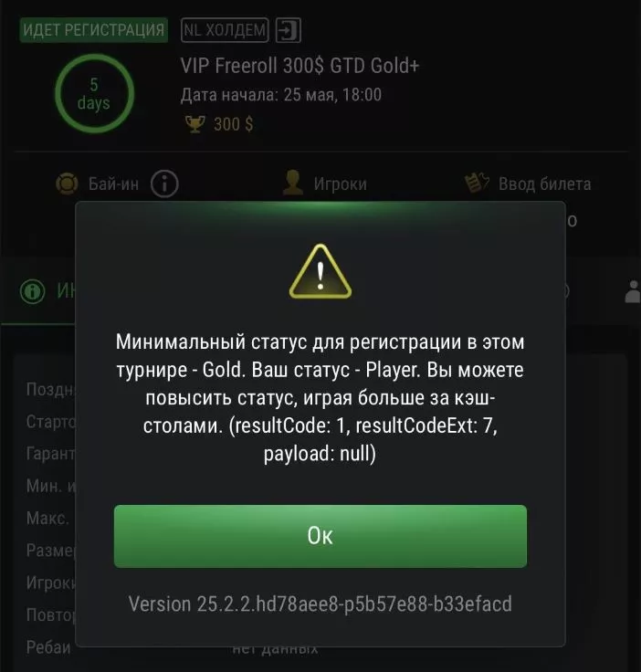Click the Ввод билета label

(x=544, y=184)
